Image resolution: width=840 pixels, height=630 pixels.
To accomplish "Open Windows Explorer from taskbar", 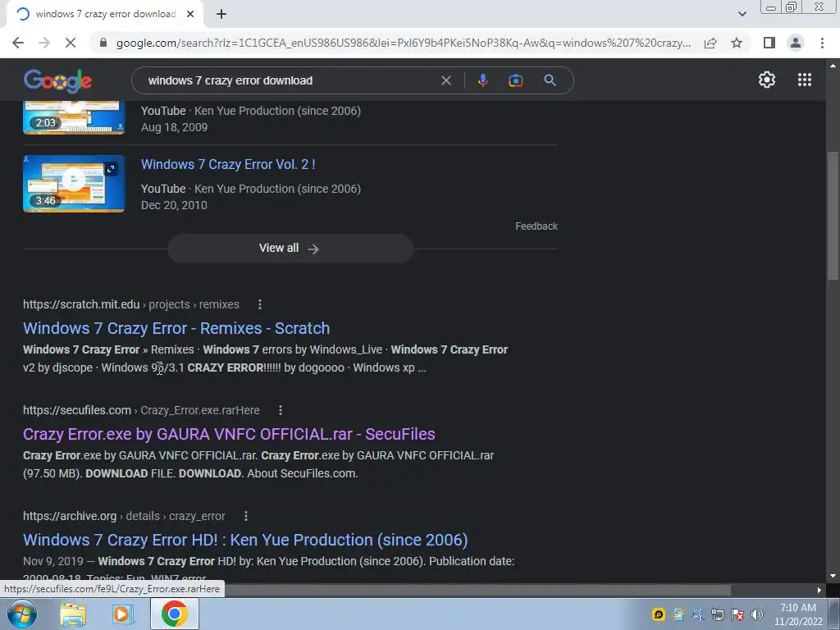I will click(x=73, y=614).
